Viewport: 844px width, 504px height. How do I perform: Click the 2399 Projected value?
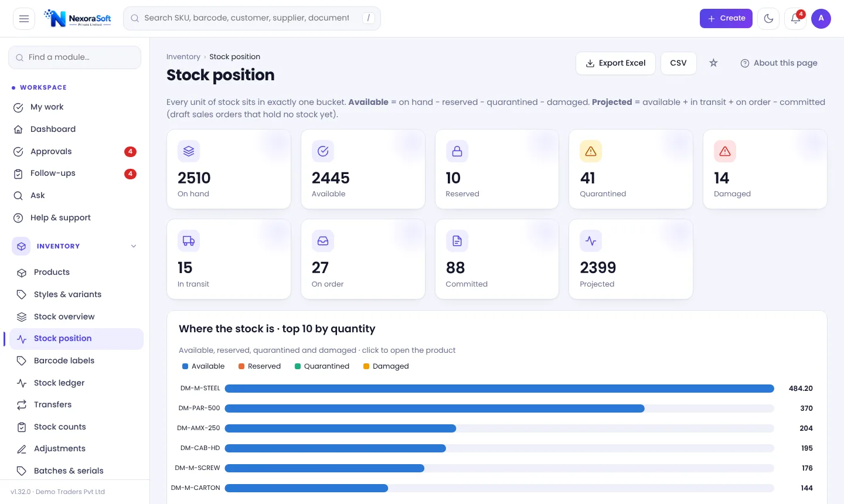pos(598,267)
